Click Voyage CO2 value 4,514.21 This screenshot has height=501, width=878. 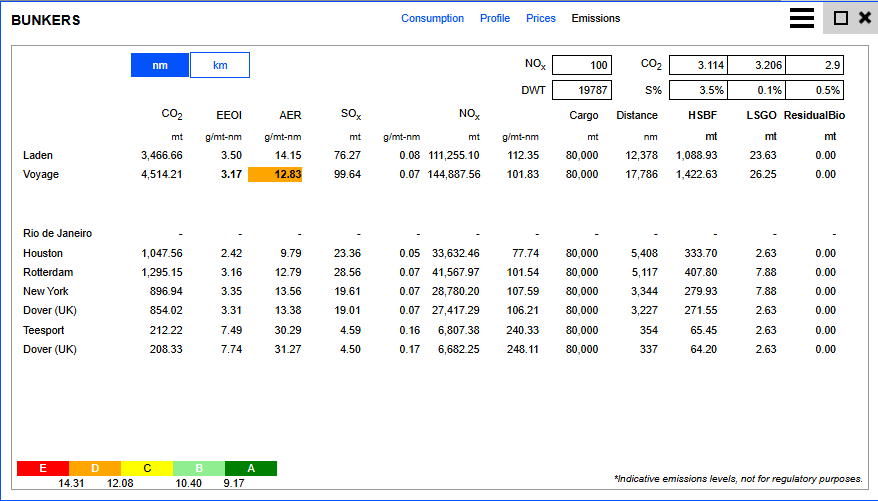pos(161,174)
